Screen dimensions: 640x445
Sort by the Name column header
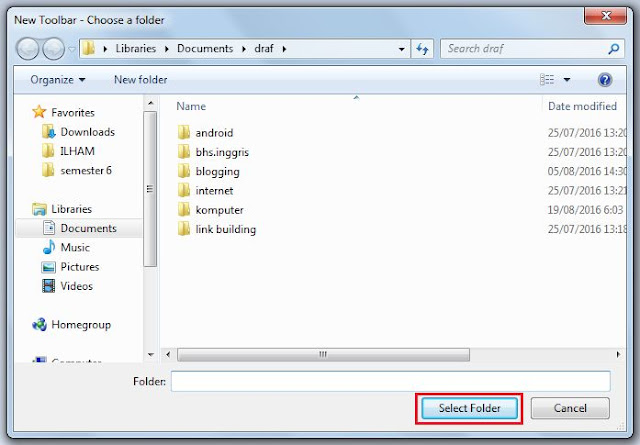(191, 107)
